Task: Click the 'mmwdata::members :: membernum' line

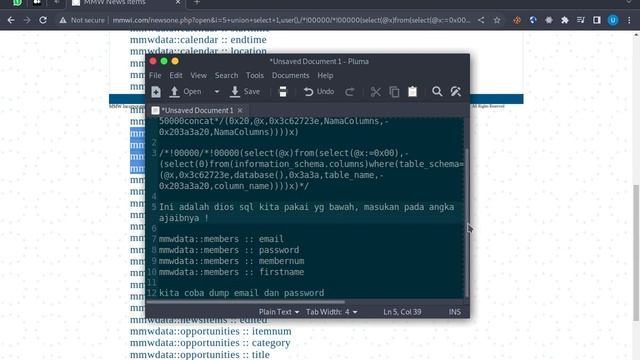Action: pos(231,261)
